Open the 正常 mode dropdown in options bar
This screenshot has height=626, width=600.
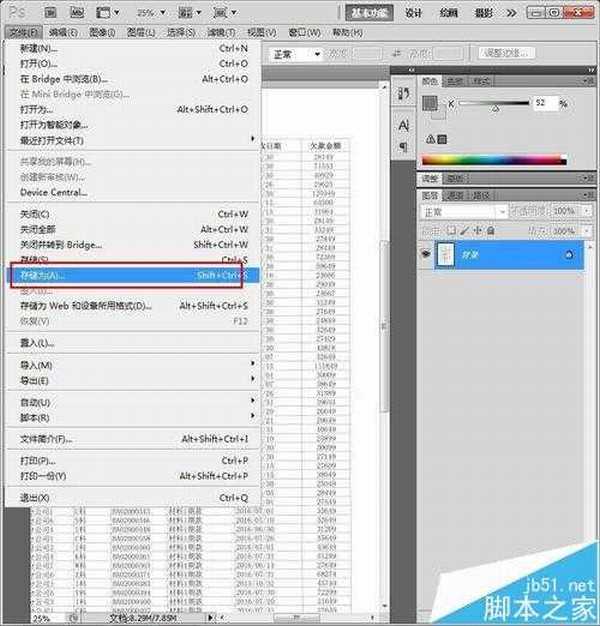296,54
